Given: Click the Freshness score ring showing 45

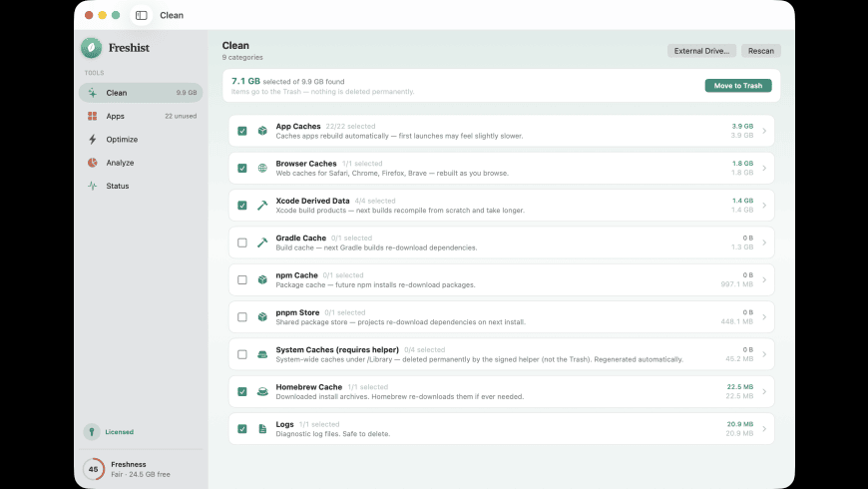Looking at the screenshot, I should [93, 469].
